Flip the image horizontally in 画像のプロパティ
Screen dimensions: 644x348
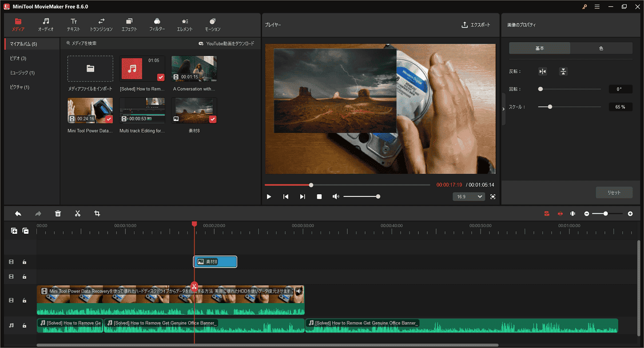(542, 71)
